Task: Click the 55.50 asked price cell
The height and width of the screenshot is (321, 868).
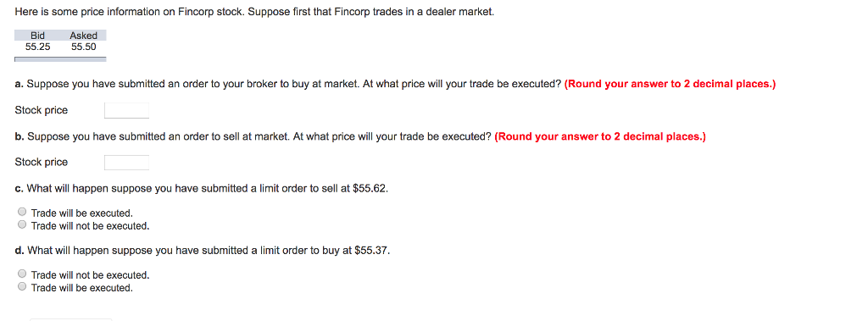Action: (x=84, y=47)
